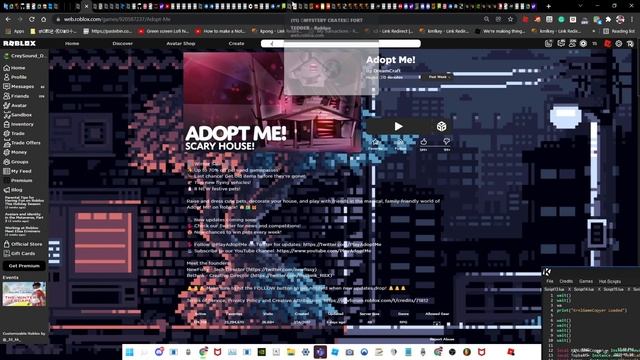Open the Past Week dropdown

pos(439,77)
